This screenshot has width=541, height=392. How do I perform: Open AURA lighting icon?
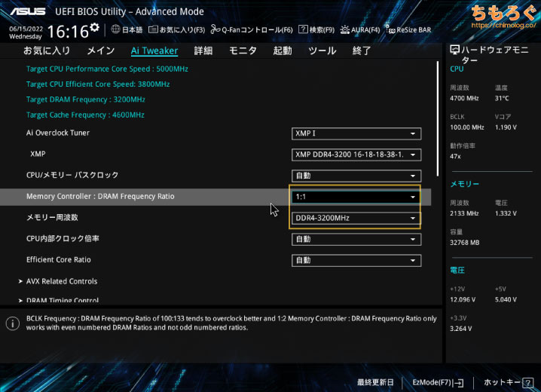click(344, 29)
